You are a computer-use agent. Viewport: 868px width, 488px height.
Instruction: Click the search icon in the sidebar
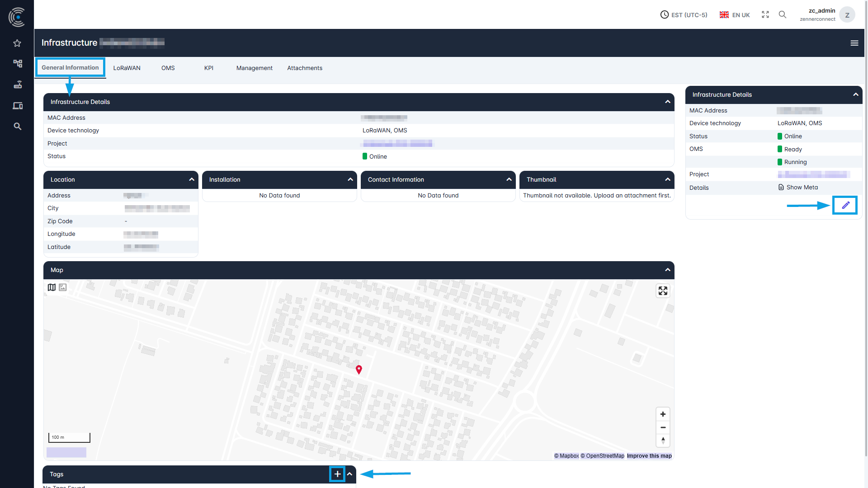coord(17,127)
